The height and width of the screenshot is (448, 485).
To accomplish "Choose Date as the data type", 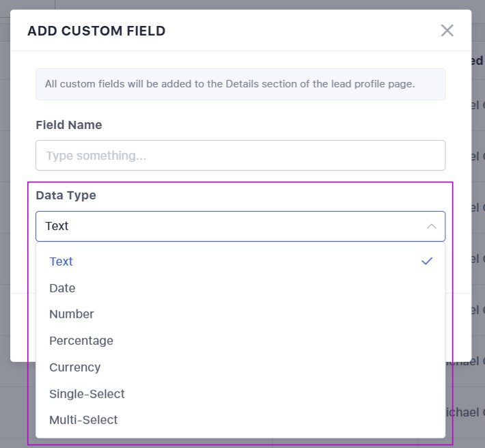I will (62, 288).
